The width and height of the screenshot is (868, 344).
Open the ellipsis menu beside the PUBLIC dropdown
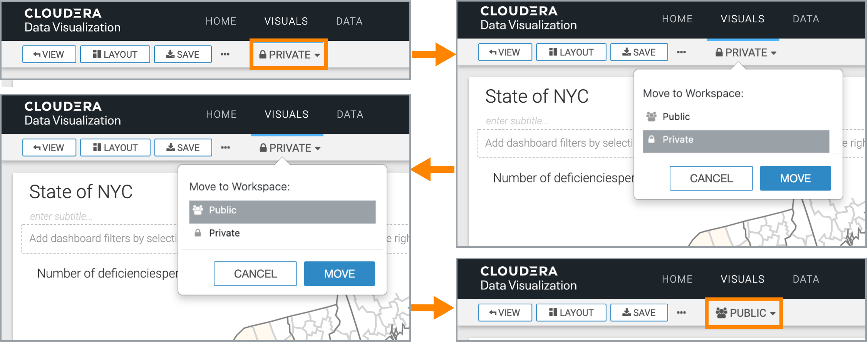tap(681, 313)
